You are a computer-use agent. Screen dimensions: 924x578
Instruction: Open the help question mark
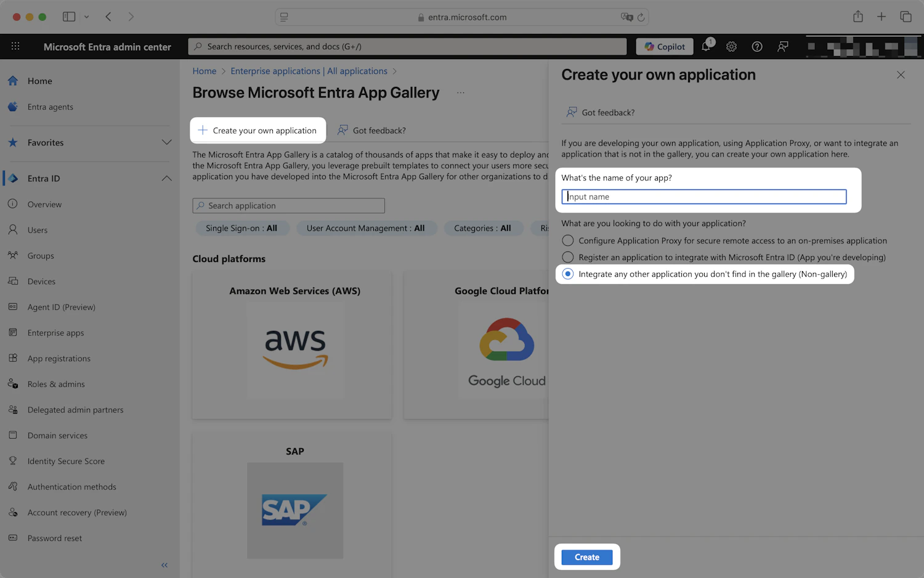coord(757,46)
